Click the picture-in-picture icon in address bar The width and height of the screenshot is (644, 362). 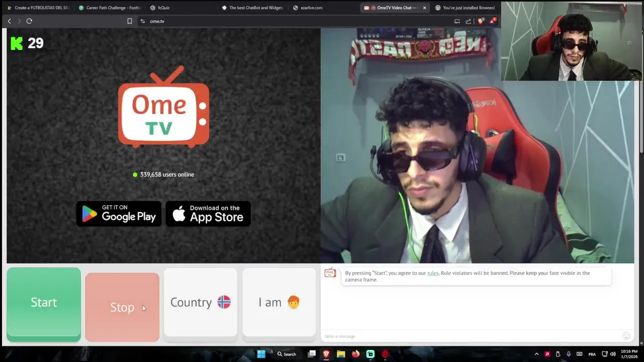pyautogui.click(x=457, y=21)
